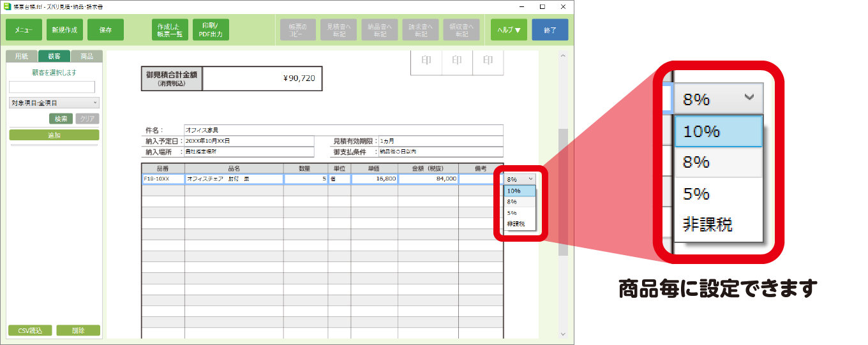Click the 検索 search button
The width and height of the screenshot is (868, 345).
click(x=61, y=119)
